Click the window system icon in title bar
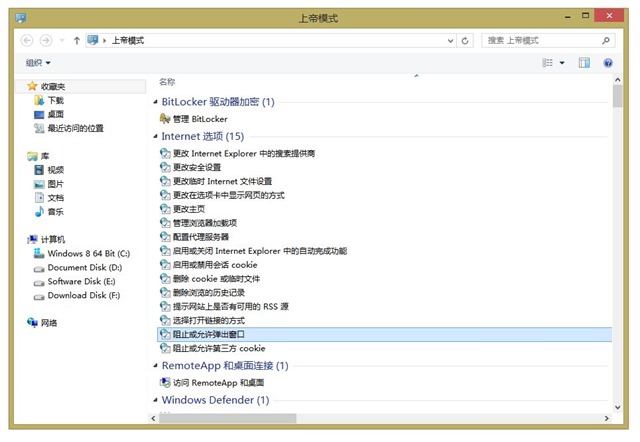The image size is (640, 442). pos(21,18)
